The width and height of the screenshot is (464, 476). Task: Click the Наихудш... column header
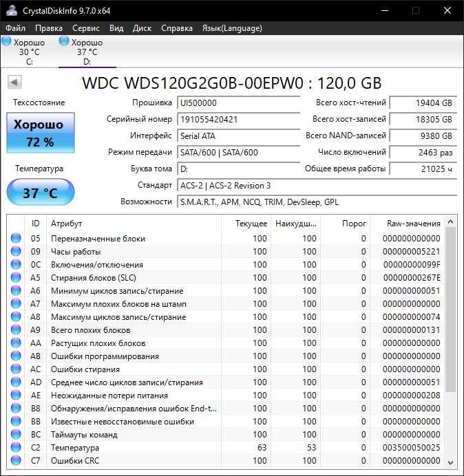[295, 224]
